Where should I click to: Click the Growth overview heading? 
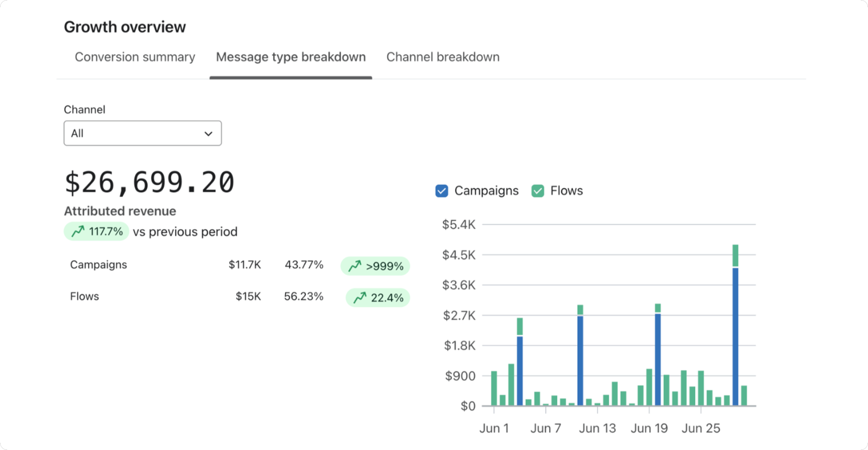click(125, 27)
